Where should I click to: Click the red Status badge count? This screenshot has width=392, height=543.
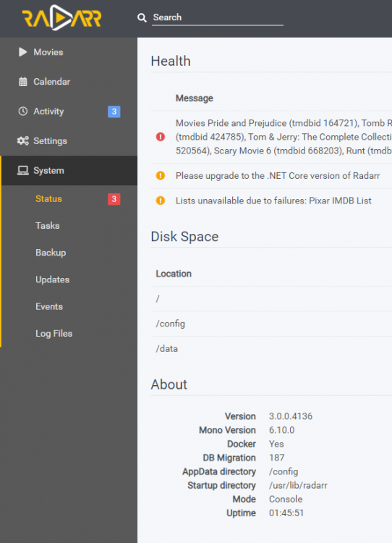click(x=114, y=199)
